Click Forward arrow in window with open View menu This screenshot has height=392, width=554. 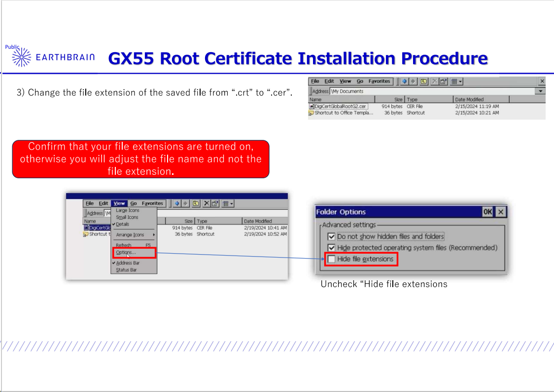pyautogui.click(x=185, y=203)
